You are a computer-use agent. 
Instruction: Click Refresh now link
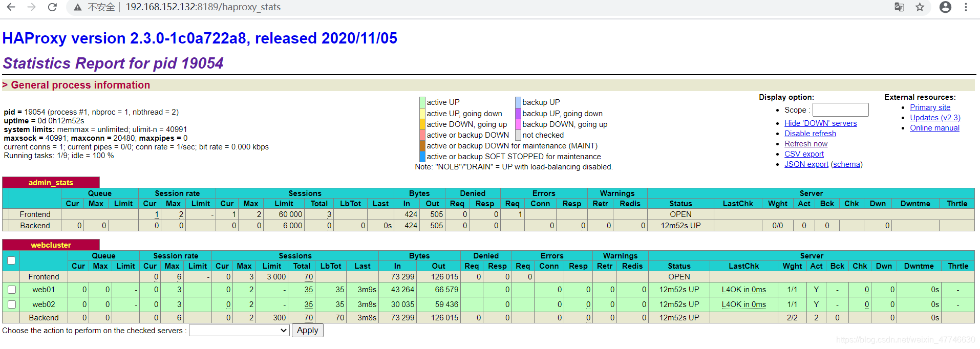806,144
